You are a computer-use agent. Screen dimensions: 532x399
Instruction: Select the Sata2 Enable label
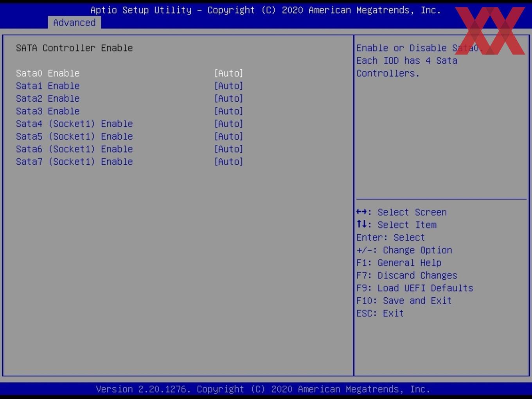pos(48,98)
